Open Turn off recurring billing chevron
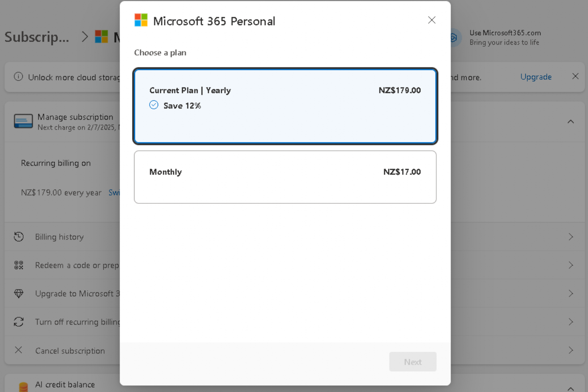The height and width of the screenshot is (392, 588). 571,322
